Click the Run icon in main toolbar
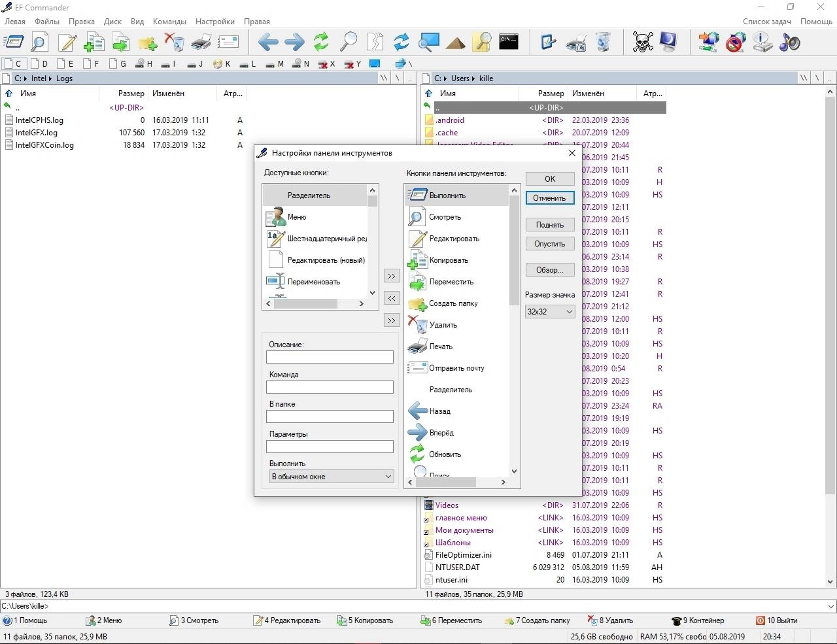 14,42
